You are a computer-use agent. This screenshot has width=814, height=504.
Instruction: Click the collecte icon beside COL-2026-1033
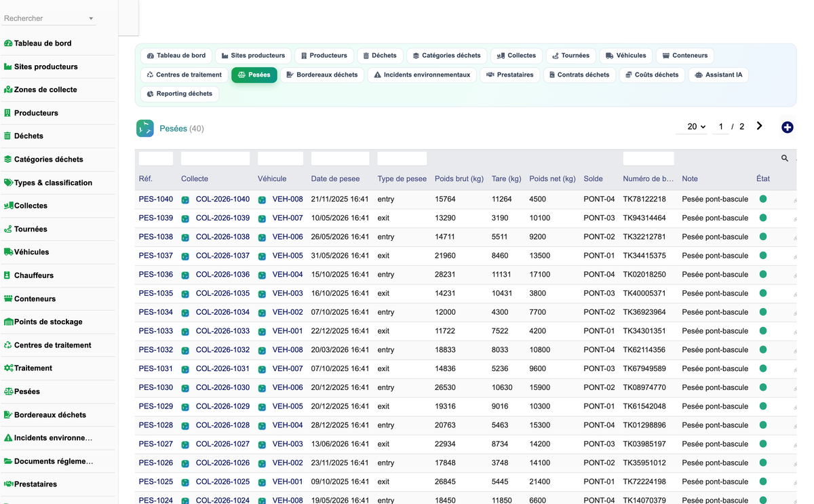pos(185,331)
